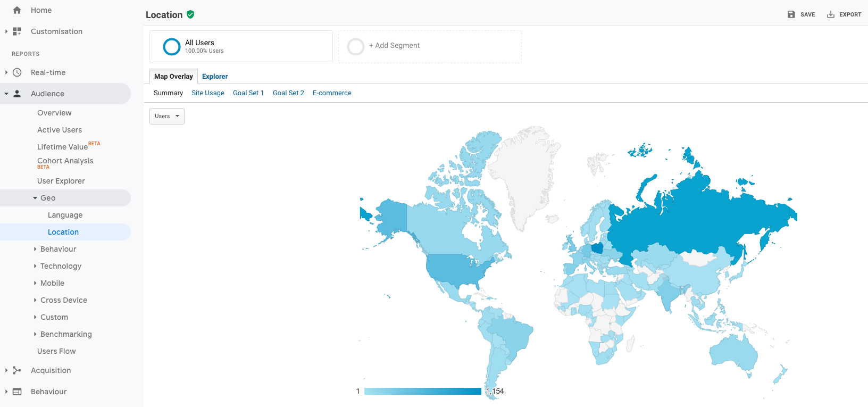Open Lifetime Value report
868x407 pixels.
62,147
